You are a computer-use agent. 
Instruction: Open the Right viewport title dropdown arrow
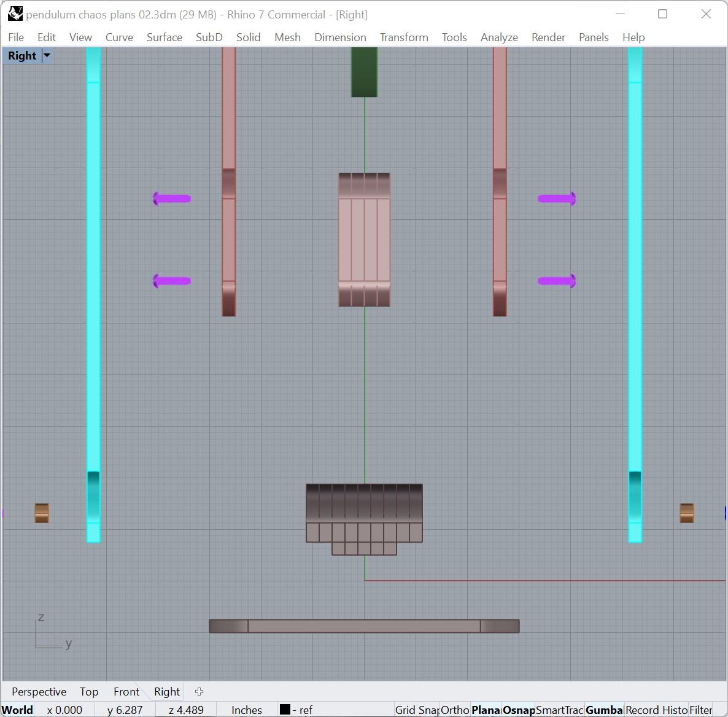[47, 56]
